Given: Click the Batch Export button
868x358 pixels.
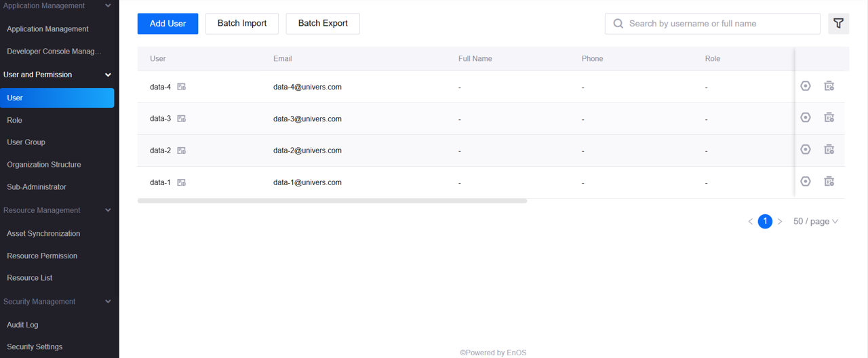Looking at the screenshot, I should point(323,24).
